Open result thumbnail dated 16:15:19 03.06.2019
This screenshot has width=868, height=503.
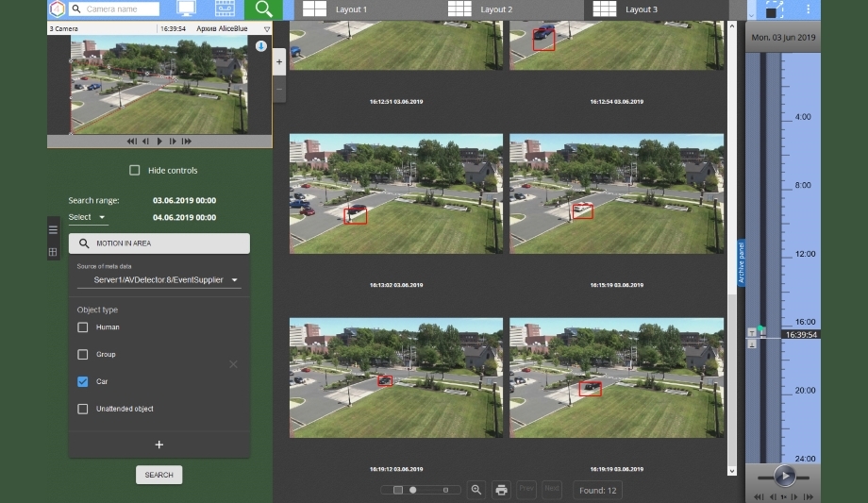(616, 193)
